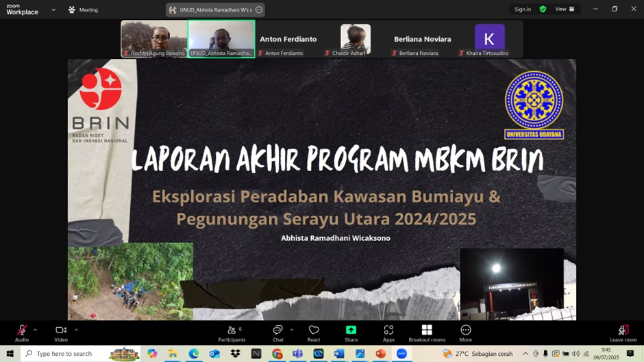
Task: Open the Chat panel
Action: coord(278,333)
